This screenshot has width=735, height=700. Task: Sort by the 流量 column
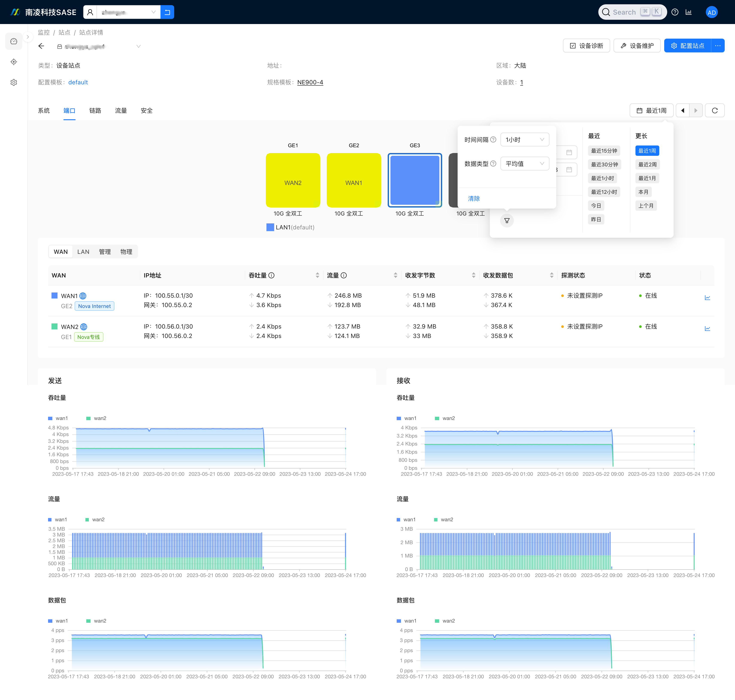pos(395,275)
